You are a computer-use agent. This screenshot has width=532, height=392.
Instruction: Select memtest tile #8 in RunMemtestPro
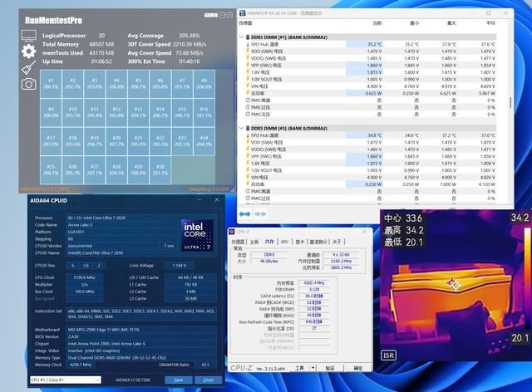tap(204, 84)
